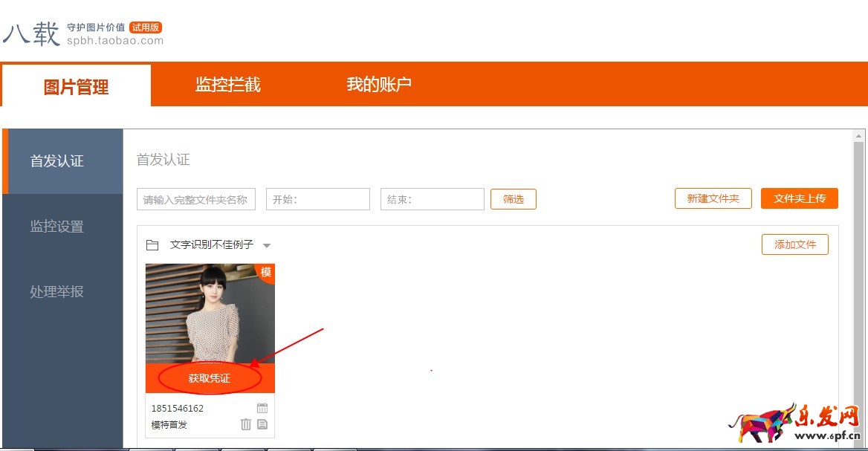Click the orange 模 badge on the model photo
Viewport: 868px width, 451px height.
click(x=265, y=273)
